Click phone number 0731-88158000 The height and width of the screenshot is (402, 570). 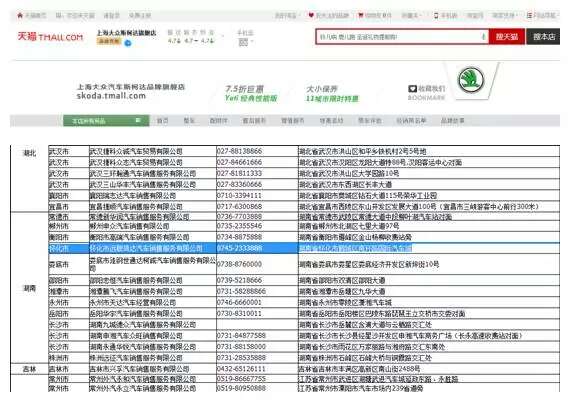pyautogui.click(x=241, y=347)
